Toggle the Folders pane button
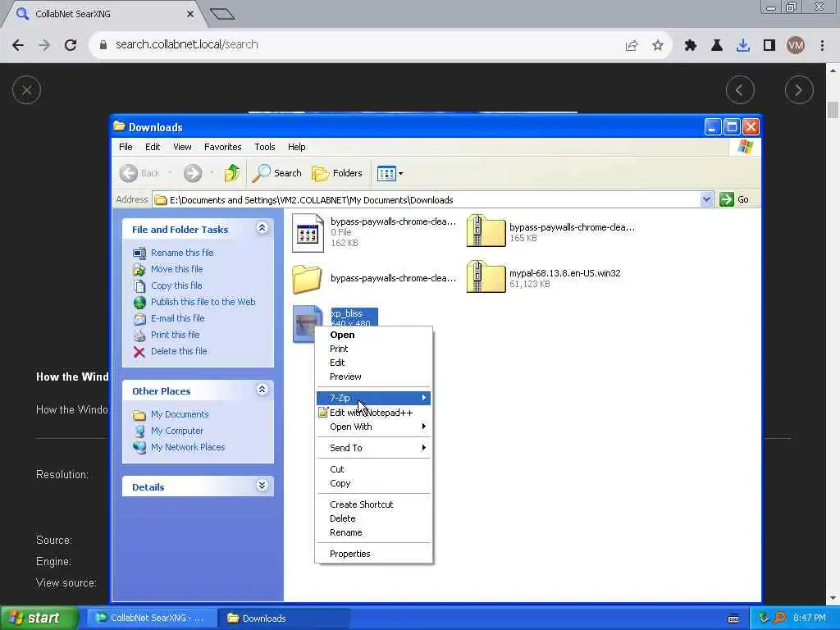Image resolution: width=840 pixels, height=630 pixels. (337, 173)
